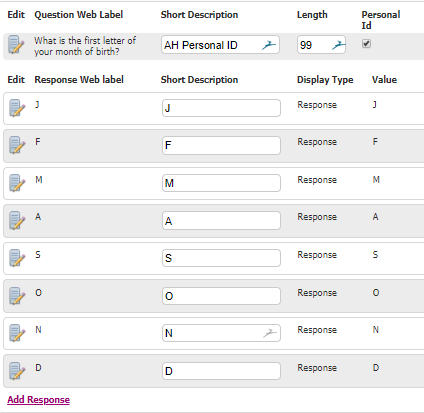The image size is (424, 413).
Task: Open edit icon for response D
Action: point(17,371)
